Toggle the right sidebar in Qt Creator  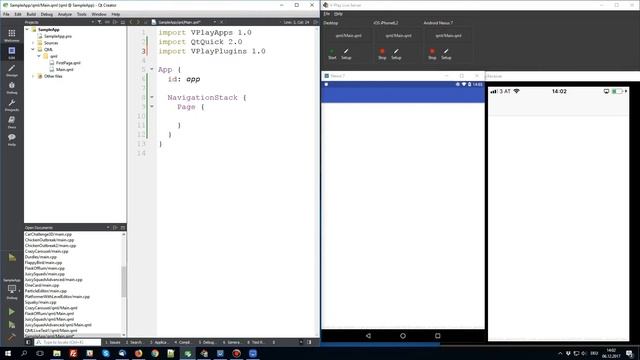(309, 342)
